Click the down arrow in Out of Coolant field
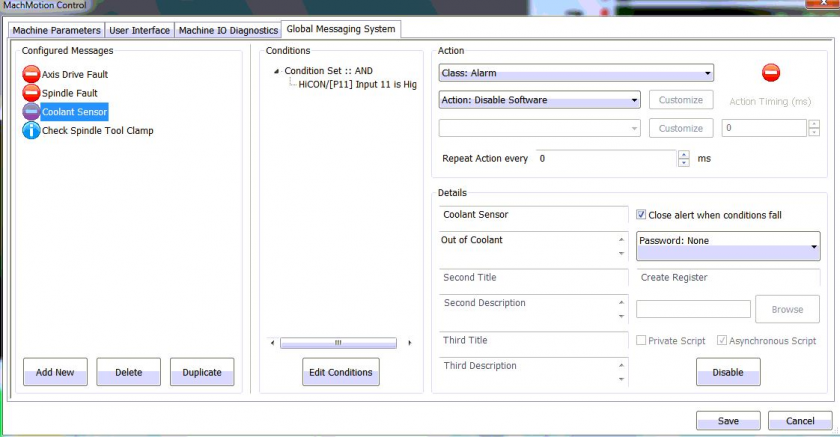The height and width of the screenshot is (437, 840). click(621, 253)
